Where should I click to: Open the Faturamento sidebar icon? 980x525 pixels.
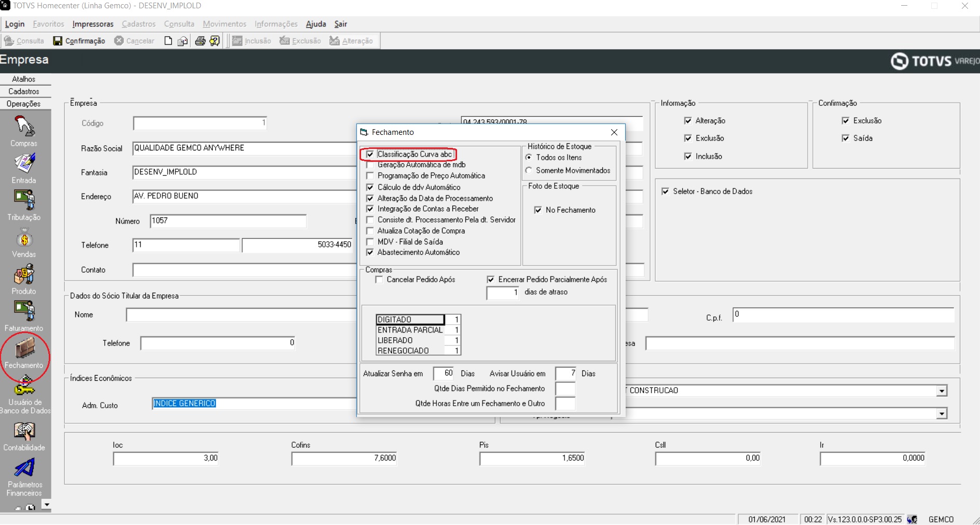pos(24,316)
